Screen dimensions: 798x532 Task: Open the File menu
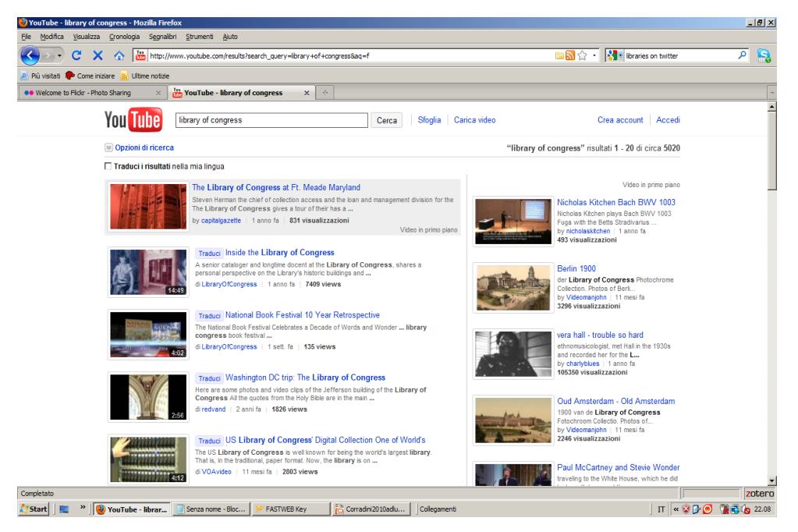(26, 37)
